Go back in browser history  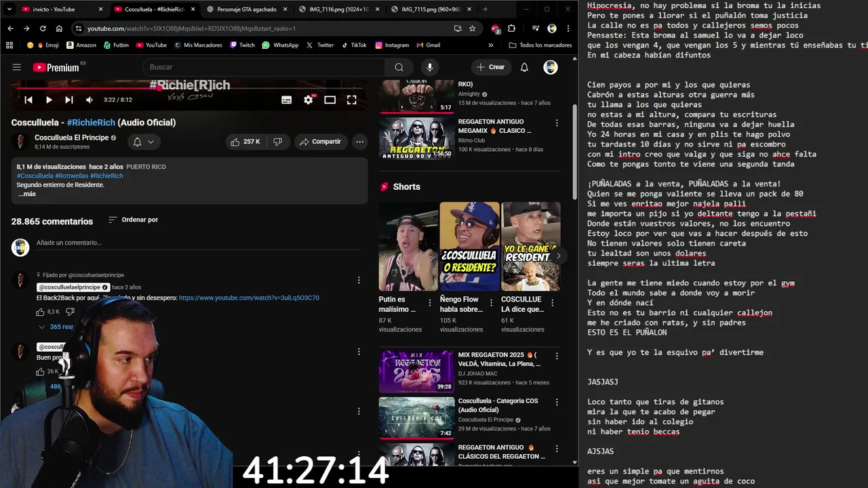(x=10, y=28)
